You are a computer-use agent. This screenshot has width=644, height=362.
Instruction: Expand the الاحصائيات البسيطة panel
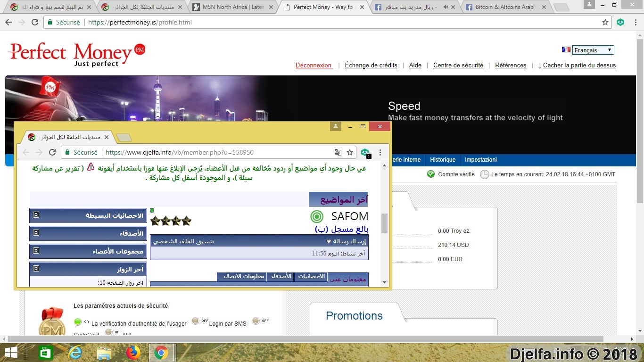pyautogui.click(x=36, y=215)
